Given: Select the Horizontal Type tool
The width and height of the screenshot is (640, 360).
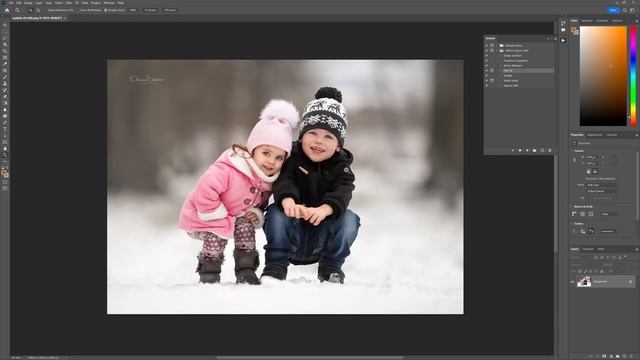Looking at the screenshot, I should [x=5, y=129].
